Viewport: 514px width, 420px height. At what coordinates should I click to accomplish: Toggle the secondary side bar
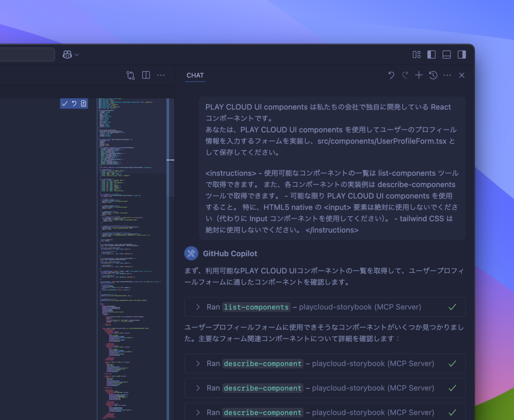pyautogui.click(x=462, y=54)
